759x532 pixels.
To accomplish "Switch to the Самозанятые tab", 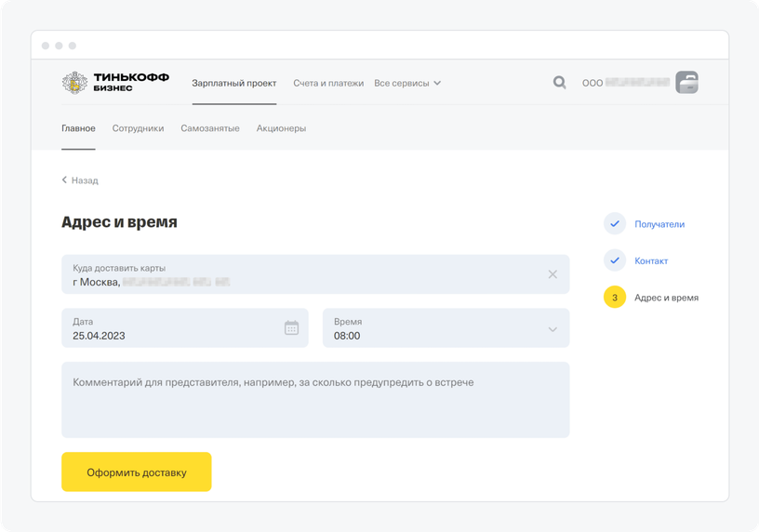I will [210, 128].
